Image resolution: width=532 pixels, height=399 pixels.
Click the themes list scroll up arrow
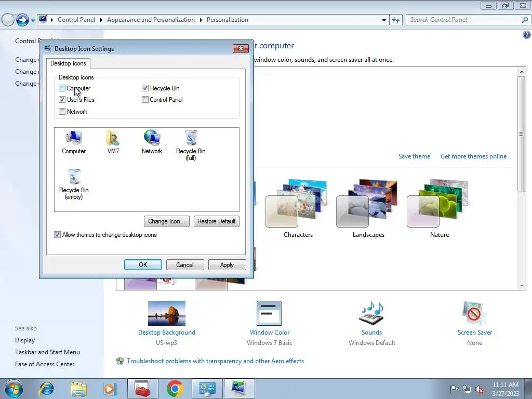click(522, 71)
